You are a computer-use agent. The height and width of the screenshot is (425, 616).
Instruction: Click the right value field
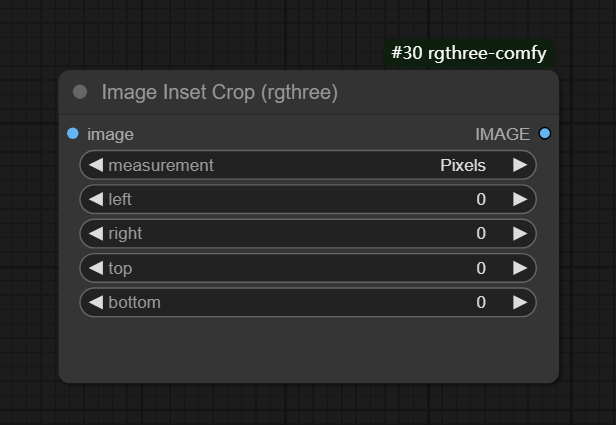pos(308,233)
